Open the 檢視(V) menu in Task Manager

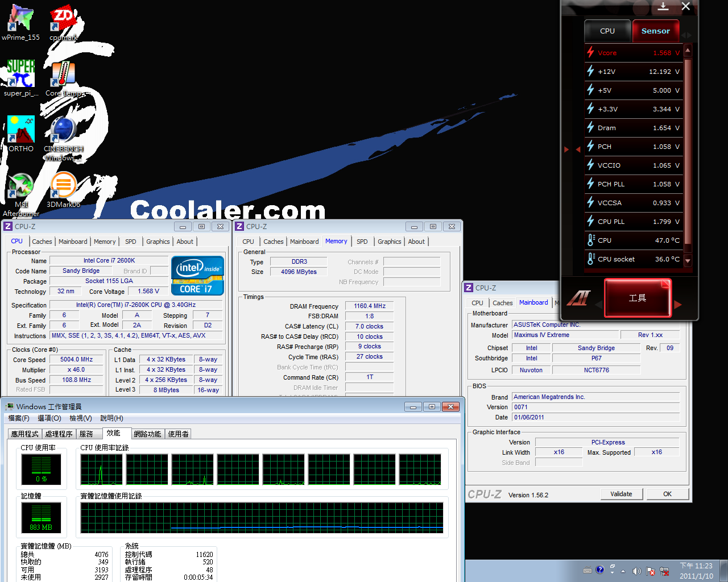(80, 418)
